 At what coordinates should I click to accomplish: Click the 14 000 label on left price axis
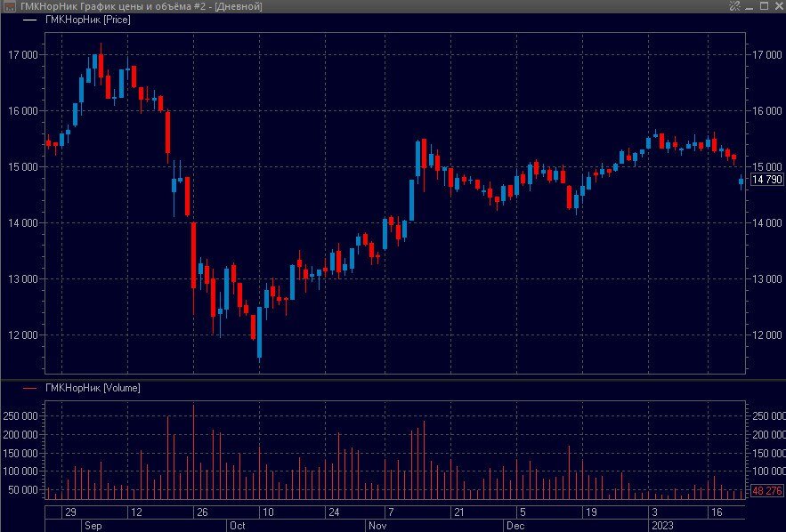pyautogui.click(x=22, y=223)
